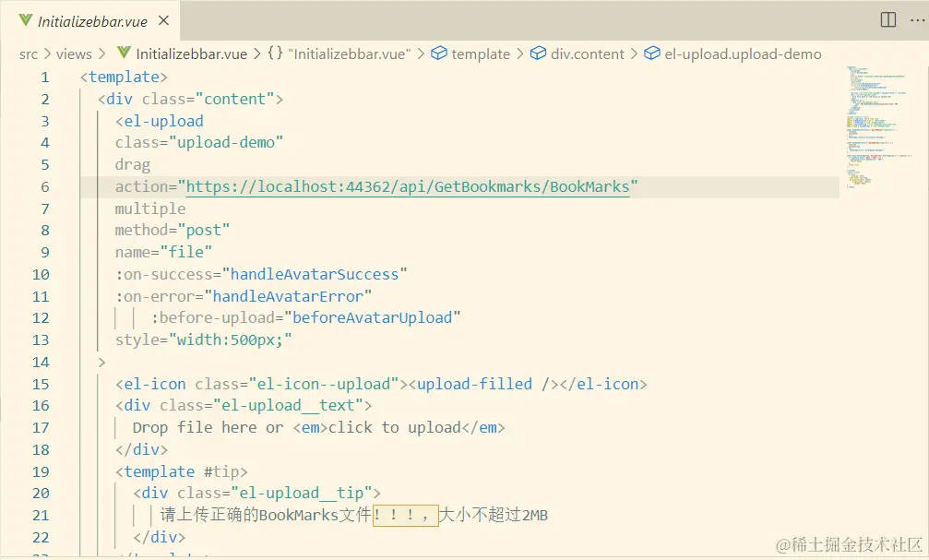
Task: Click the cube icon before div.content breadcrumb
Action: (538, 54)
